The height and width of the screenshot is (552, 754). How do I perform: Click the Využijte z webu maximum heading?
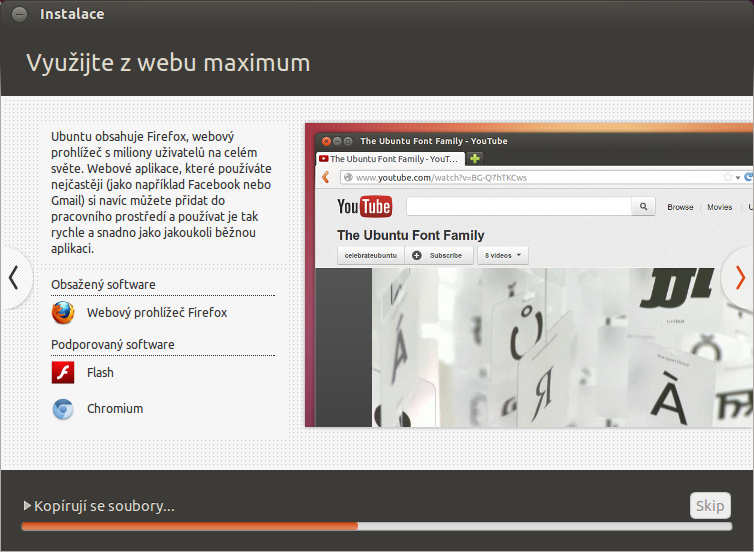(168, 63)
